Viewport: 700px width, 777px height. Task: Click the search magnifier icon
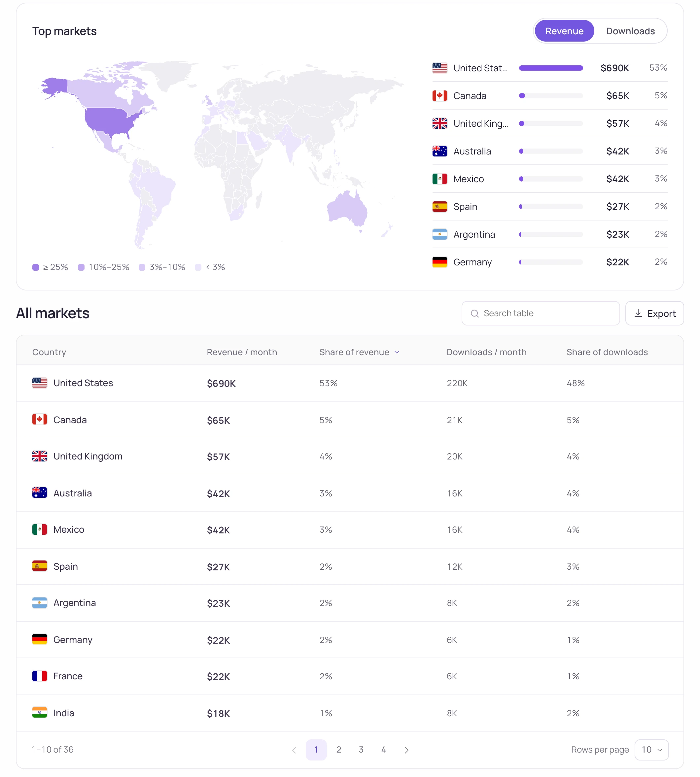(474, 313)
